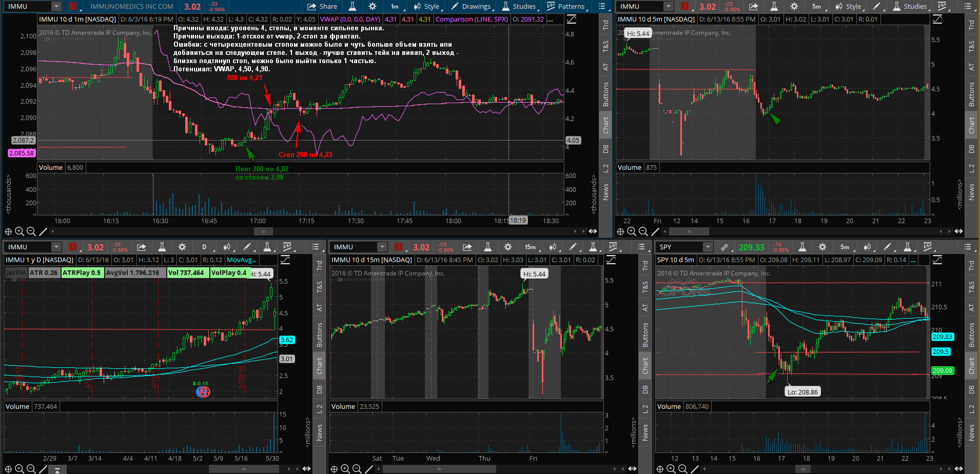980x474 pixels.
Task: Click the Comparison (LINE, SPX) study label
Action: [472, 19]
